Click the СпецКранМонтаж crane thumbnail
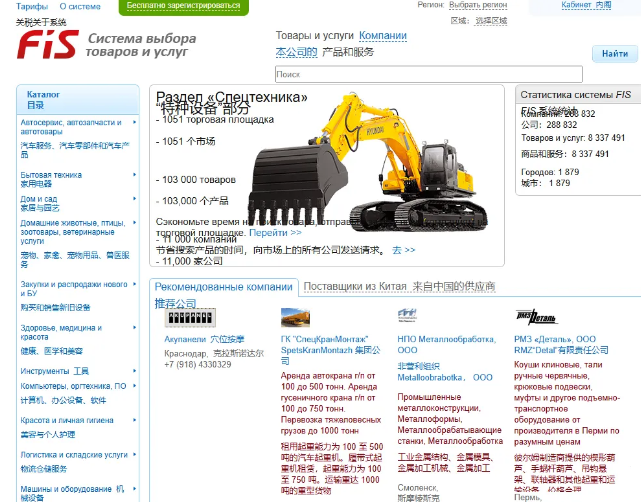 pyautogui.click(x=295, y=316)
